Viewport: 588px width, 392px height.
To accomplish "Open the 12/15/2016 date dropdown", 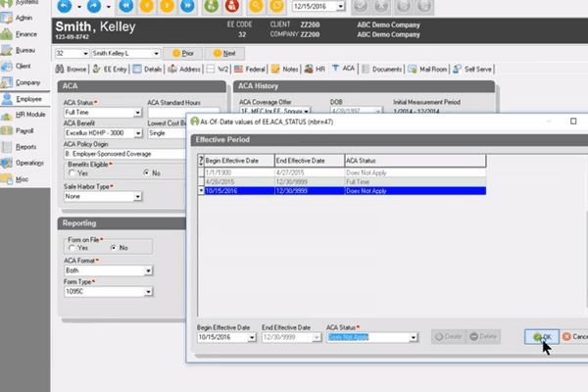I will click(340, 7).
